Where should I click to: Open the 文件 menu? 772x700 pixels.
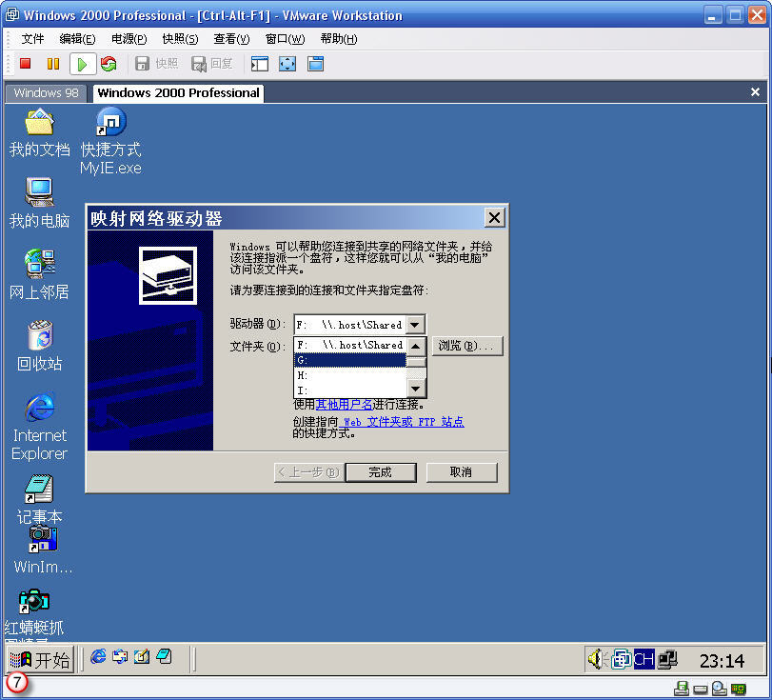32,39
